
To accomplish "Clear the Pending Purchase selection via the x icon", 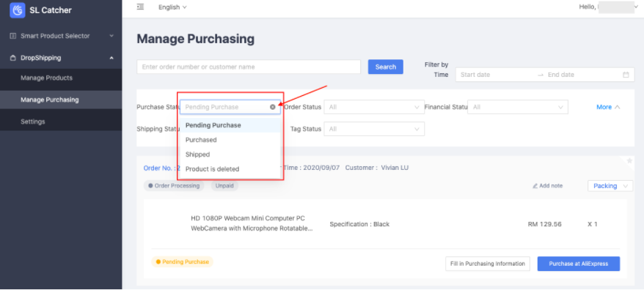I will click(x=273, y=107).
